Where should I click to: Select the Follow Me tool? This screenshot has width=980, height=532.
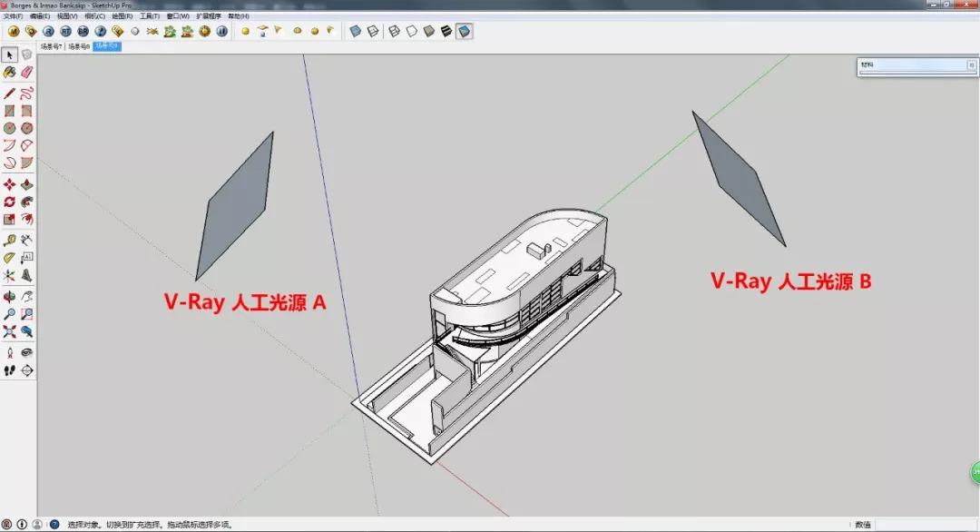click(27, 202)
